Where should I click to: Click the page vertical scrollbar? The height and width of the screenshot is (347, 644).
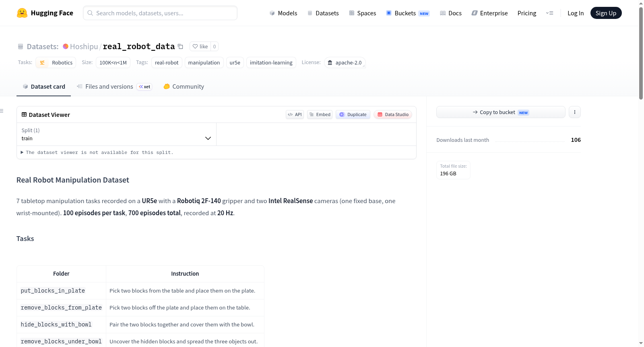coord(641,52)
